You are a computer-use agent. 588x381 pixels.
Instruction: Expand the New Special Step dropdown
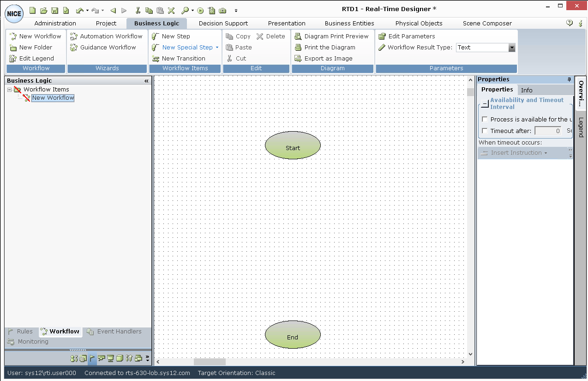pos(217,48)
